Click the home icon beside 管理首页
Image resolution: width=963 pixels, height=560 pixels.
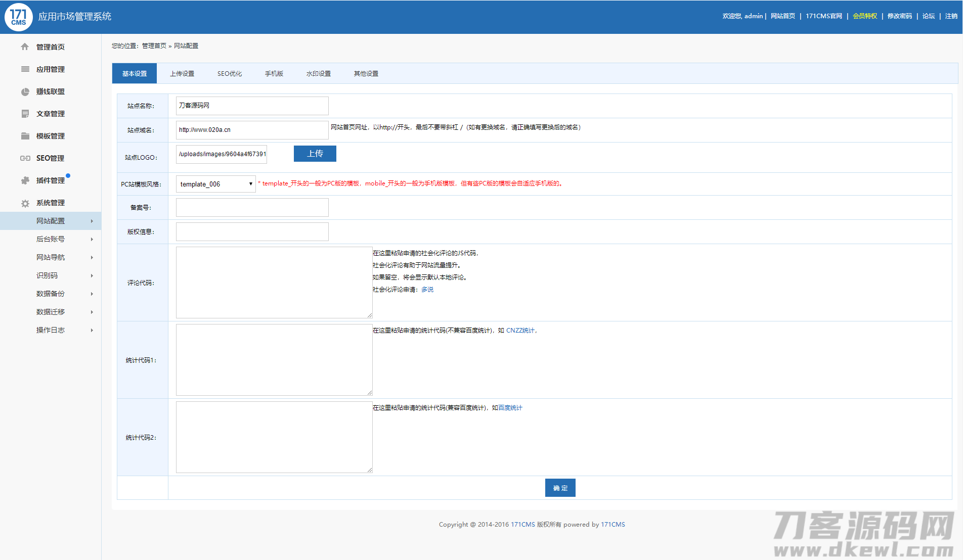click(25, 47)
